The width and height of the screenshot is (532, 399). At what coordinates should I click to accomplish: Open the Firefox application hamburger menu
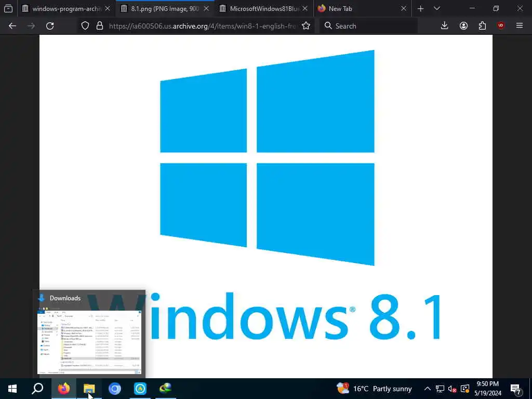click(520, 25)
